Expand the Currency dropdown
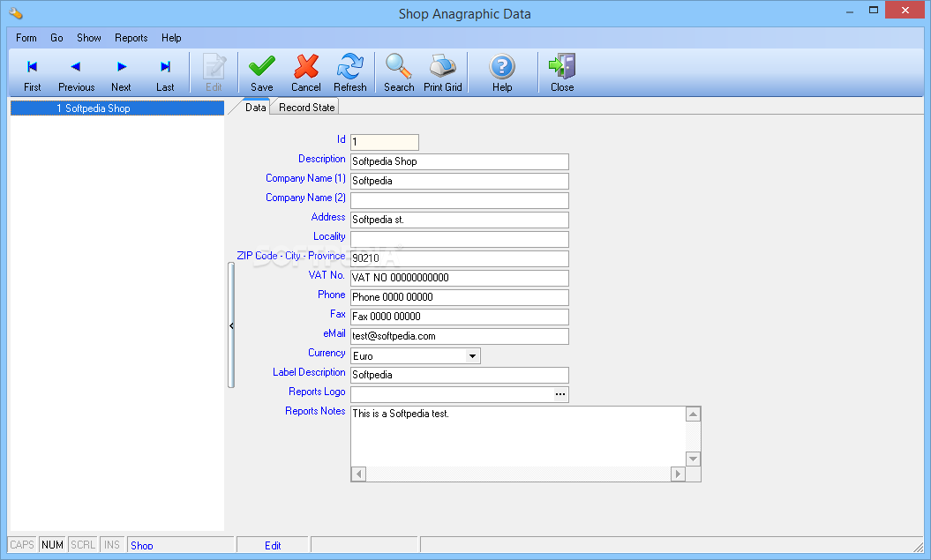The width and height of the screenshot is (931, 560). coord(472,356)
